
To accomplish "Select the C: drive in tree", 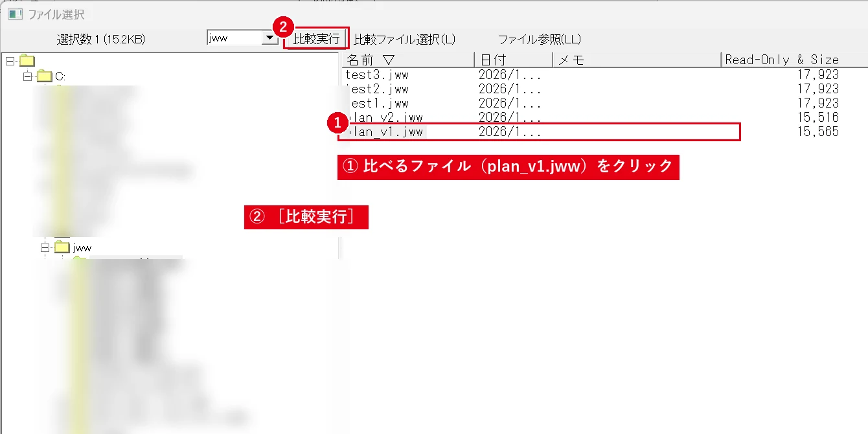I will 60,76.
